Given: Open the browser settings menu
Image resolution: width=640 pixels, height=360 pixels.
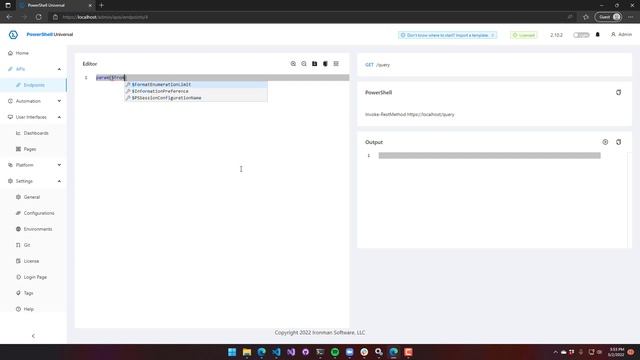Looking at the screenshot, I should 631,17.
